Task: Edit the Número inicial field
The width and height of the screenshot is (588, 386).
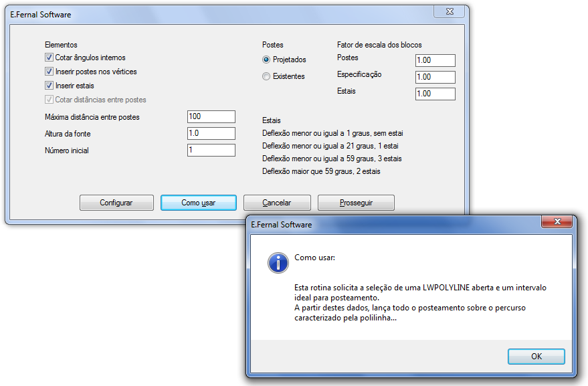Action: pos(211,150)
